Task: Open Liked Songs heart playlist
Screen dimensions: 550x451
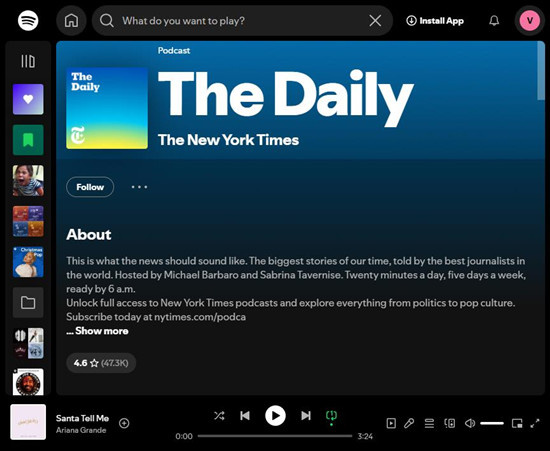Action: (28, 99)
